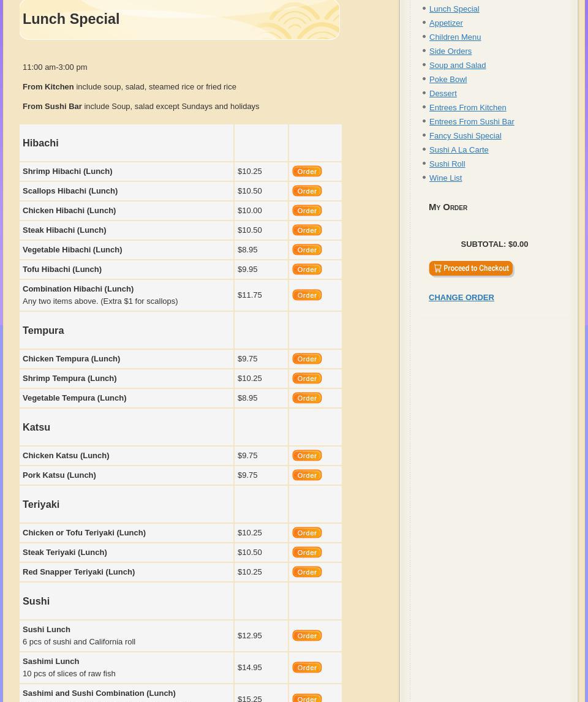
Task: Order the Tofu Hibachi lunch
Action: 307,270
